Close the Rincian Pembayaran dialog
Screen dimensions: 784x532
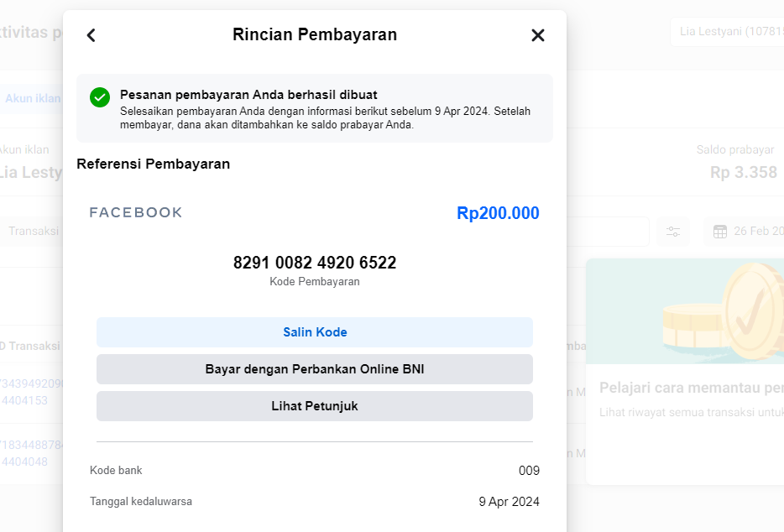pos(538,35)
